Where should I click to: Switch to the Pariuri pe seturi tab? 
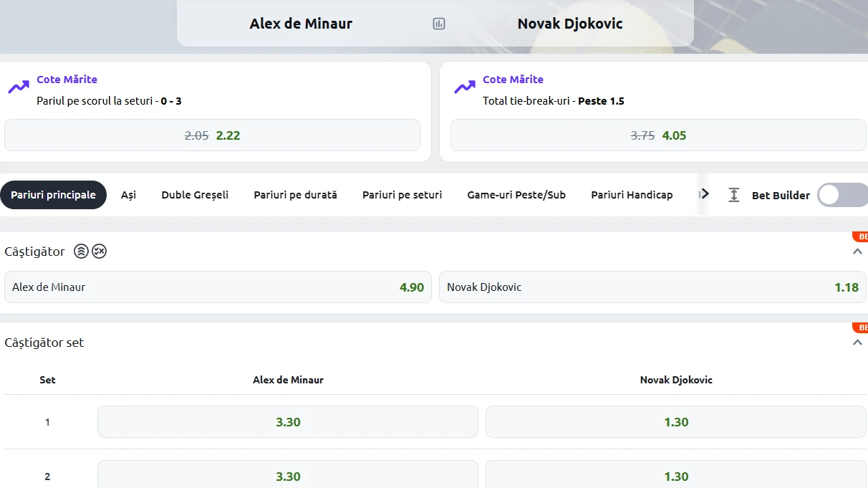point(402,195)
